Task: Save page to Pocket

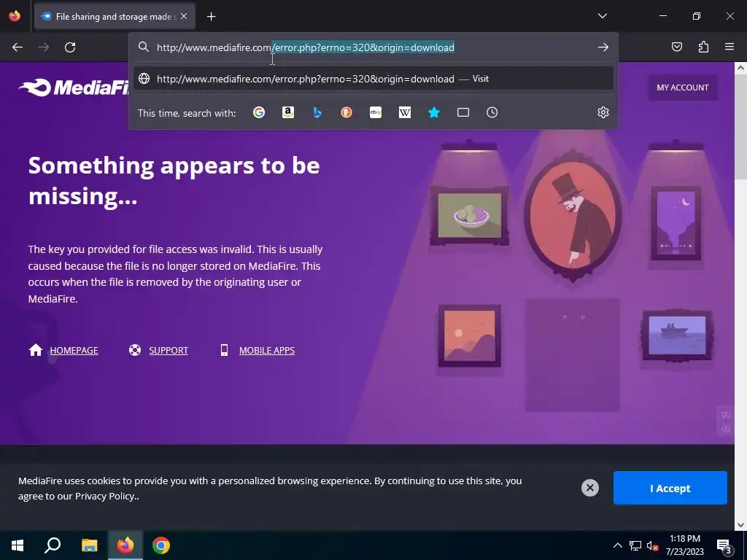Action: pos(676,47)
